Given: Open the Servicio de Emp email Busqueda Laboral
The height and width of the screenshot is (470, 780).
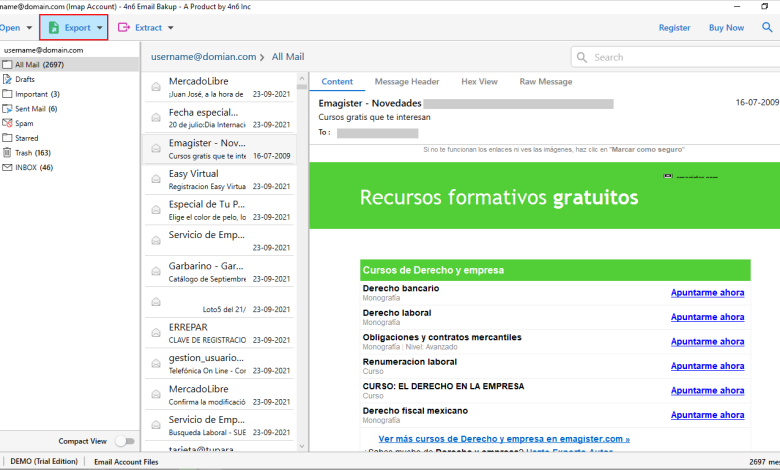Looking at the screenshot, I should tap(219, 426).
